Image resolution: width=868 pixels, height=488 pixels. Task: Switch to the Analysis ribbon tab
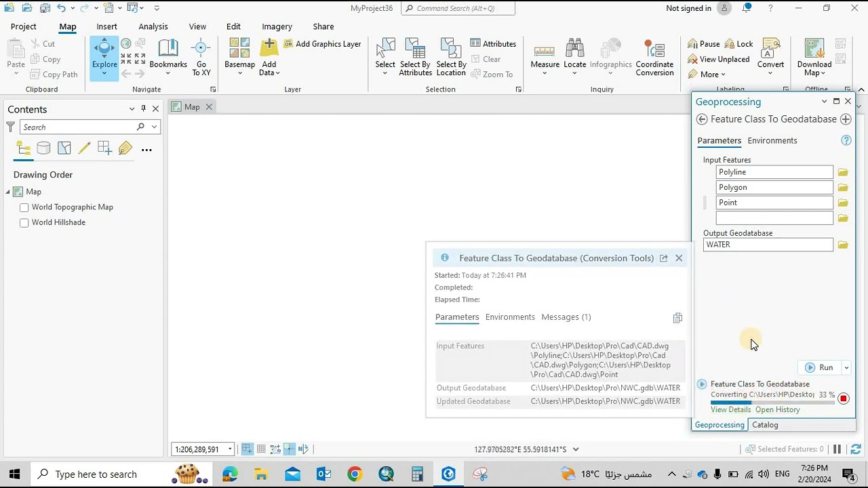click(x=153, y=26)
